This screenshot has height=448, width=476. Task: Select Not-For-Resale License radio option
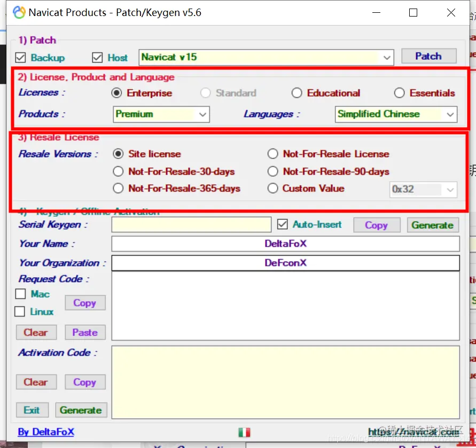pos(272,154)
